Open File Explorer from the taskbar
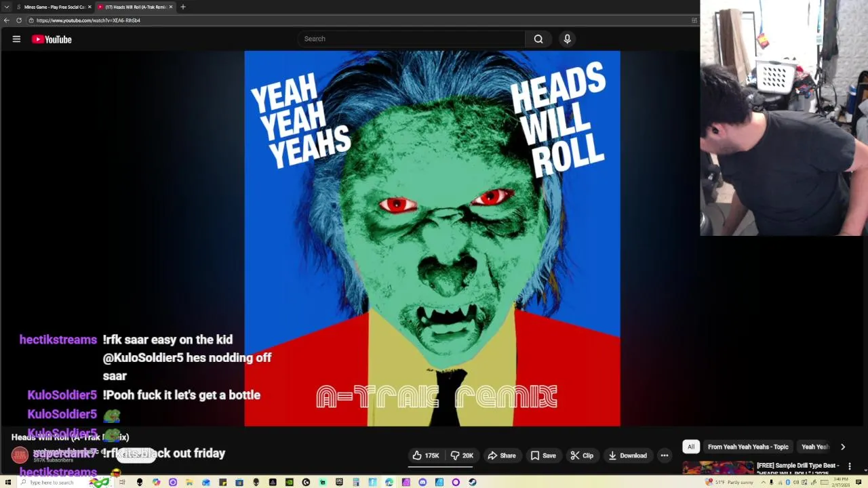Screen dimensions: 868x488 pyautogui.click(x=189, y=482)
